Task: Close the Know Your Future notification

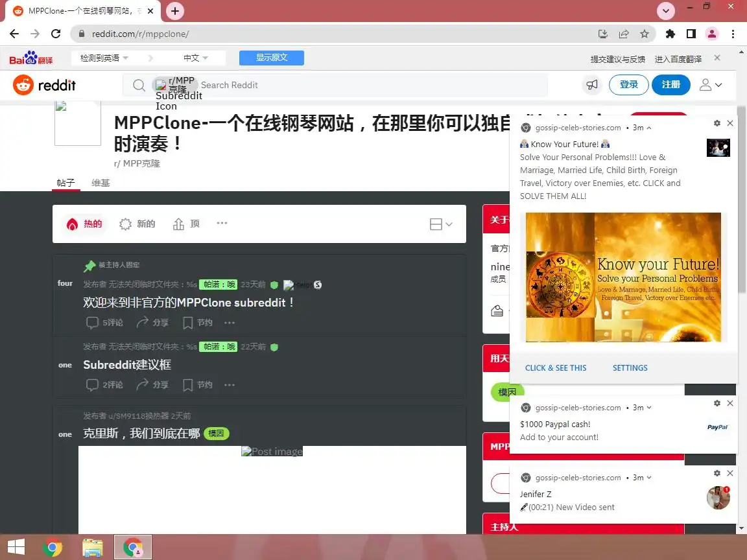Action: (730, 123)
